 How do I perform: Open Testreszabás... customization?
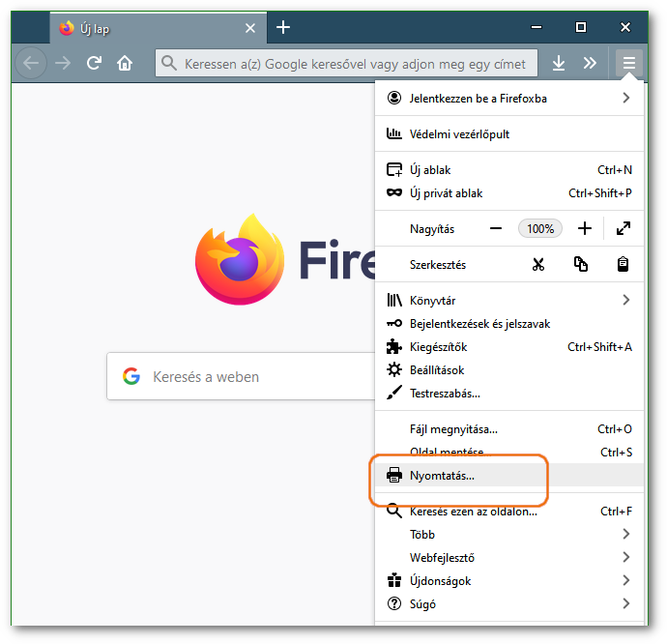pyautogui.click(x=509, y=394)
